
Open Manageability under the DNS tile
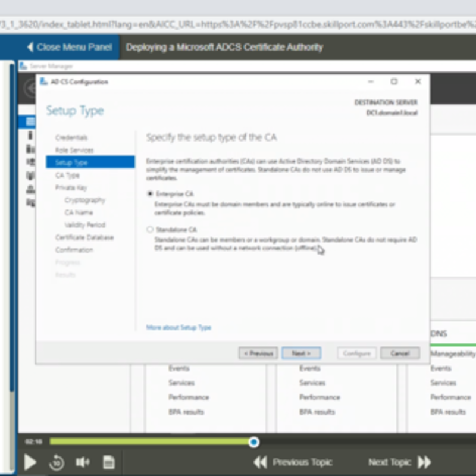pyautogui.click(x=453, y=353)
